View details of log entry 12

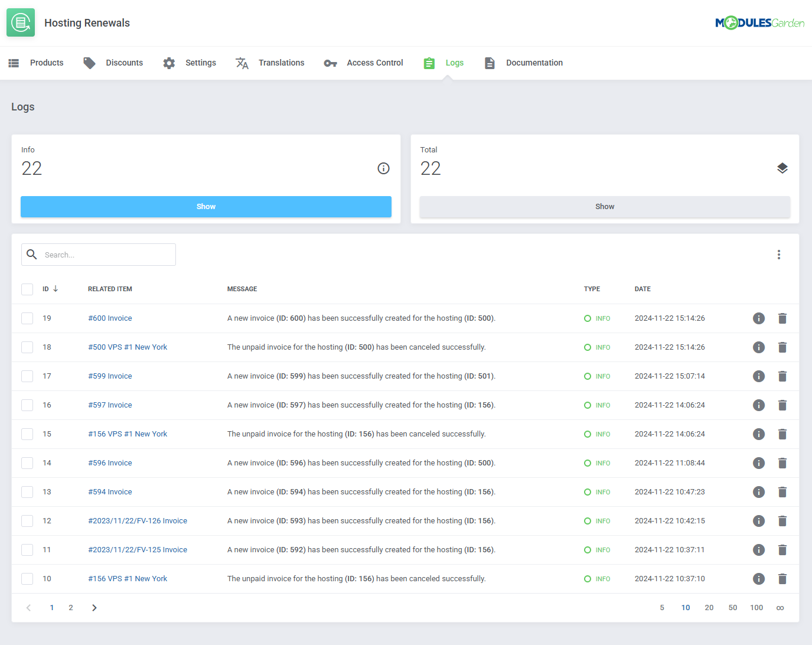pos(759,521)
